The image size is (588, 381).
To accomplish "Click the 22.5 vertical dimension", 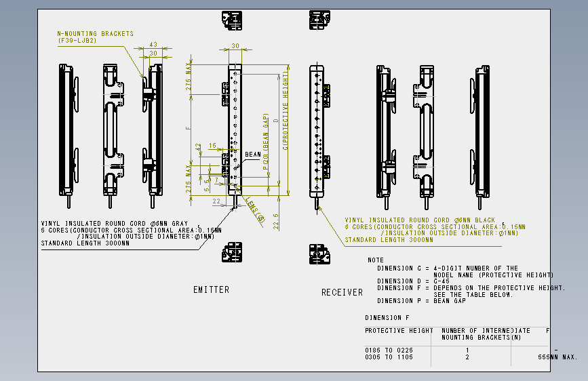I will click(275, 222).
